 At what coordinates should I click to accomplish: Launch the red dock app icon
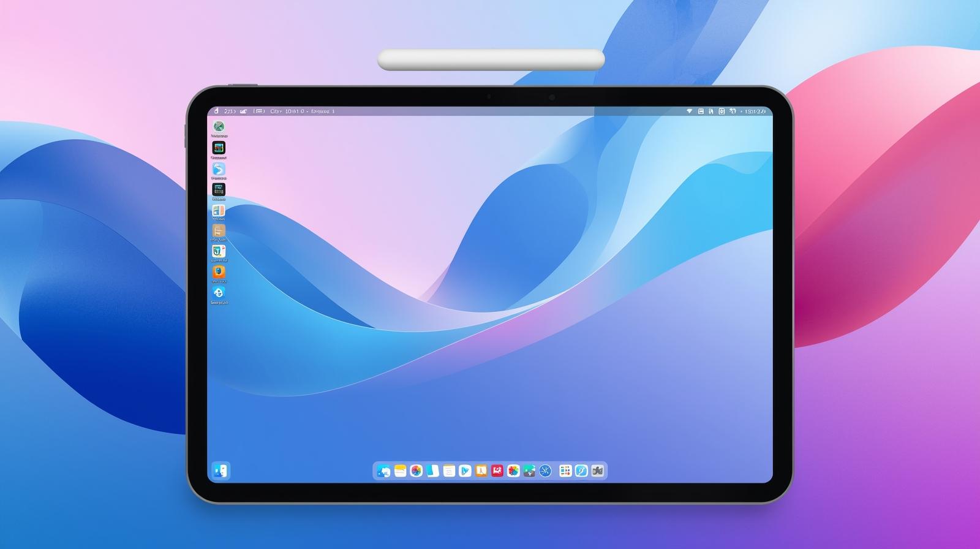pos(497,471)
